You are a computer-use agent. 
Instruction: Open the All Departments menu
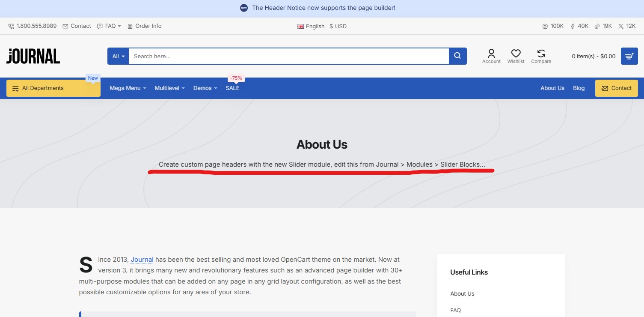53,88
